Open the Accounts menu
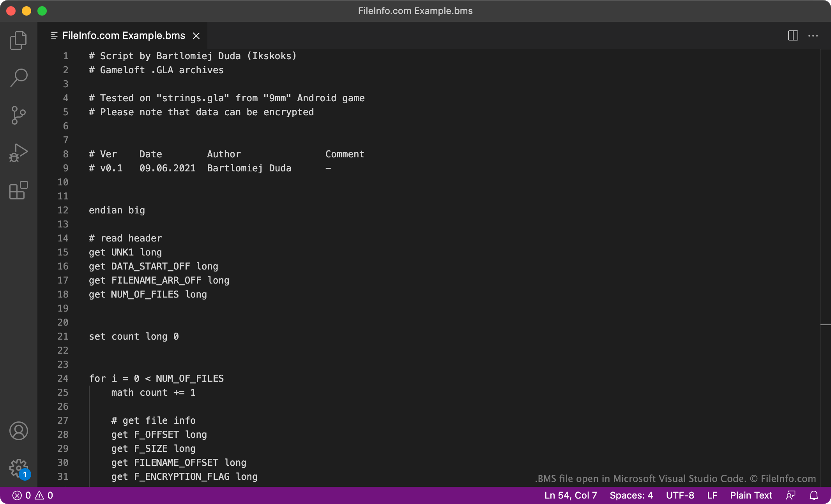 [18, 431]
